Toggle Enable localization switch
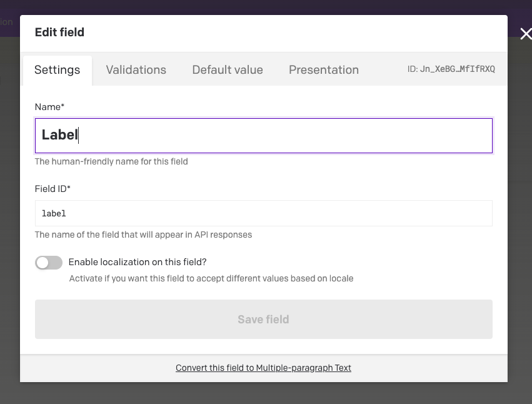This screenshot has width=532, height=404. (49, 263)
